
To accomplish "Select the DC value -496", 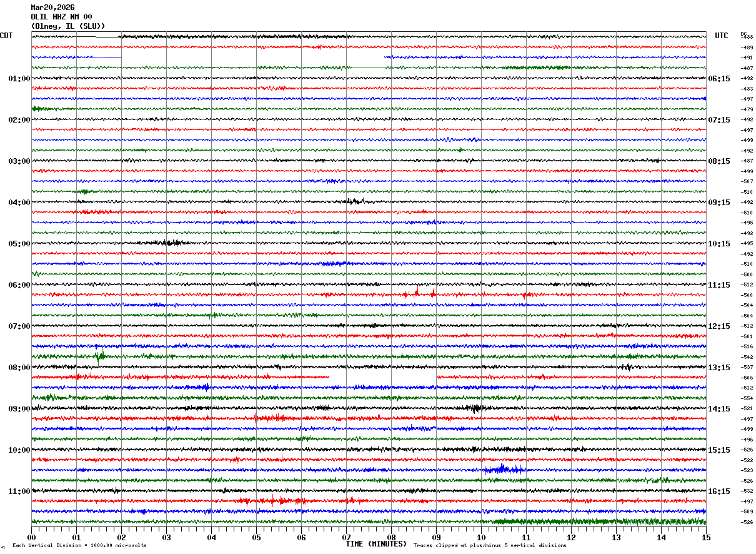I will (x=747, y=440).
